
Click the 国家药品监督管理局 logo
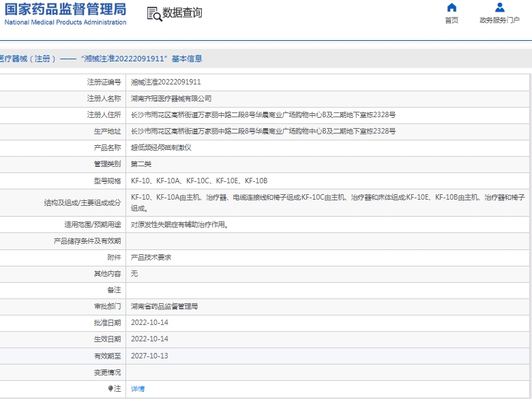65,9
